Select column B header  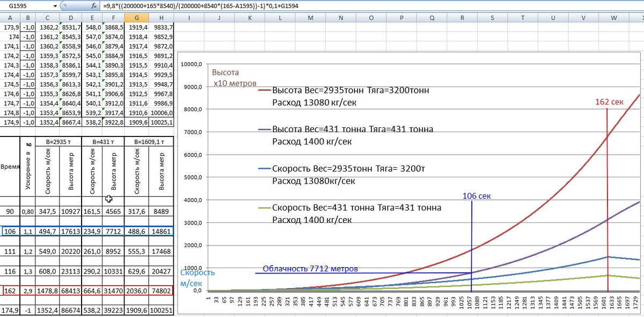coord(28,18)
